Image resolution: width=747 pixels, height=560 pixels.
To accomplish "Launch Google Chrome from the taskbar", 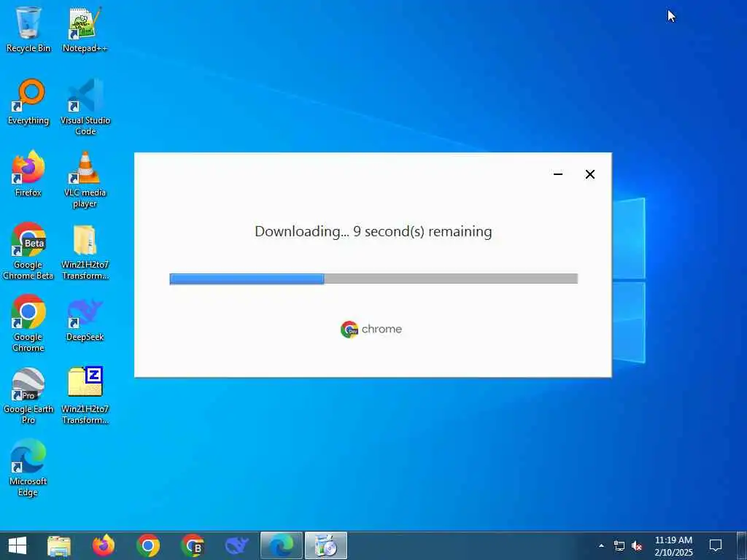I will tap(147, 545).
